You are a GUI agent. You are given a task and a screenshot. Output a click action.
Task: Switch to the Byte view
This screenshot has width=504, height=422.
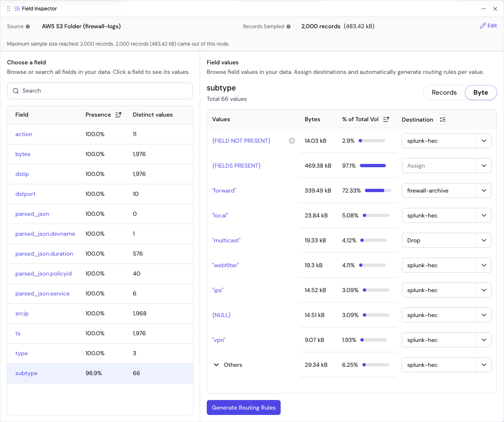pos(481,93)
